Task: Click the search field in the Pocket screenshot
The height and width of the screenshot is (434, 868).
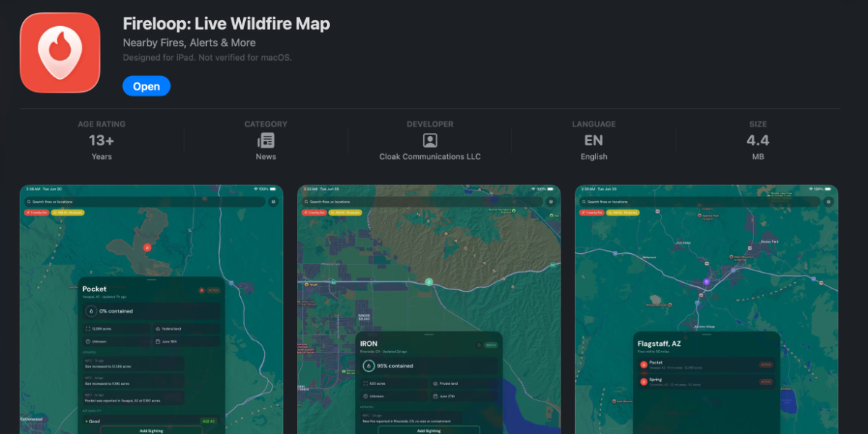Action: [145, 202]
